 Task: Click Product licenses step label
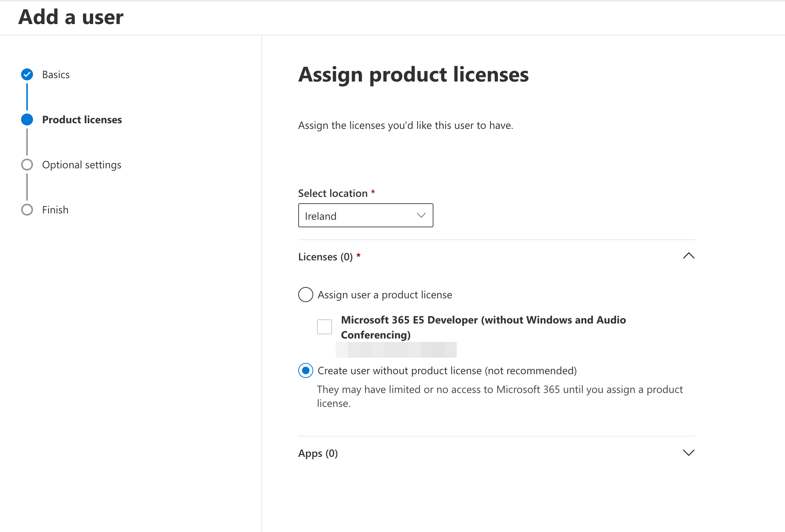click(x=82, y=119)
